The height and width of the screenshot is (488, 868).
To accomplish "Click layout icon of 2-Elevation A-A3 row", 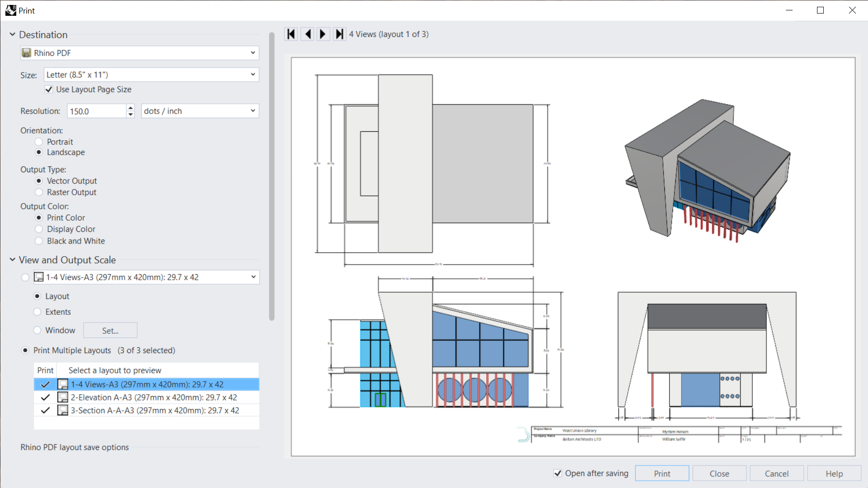I will coord(63,397).
